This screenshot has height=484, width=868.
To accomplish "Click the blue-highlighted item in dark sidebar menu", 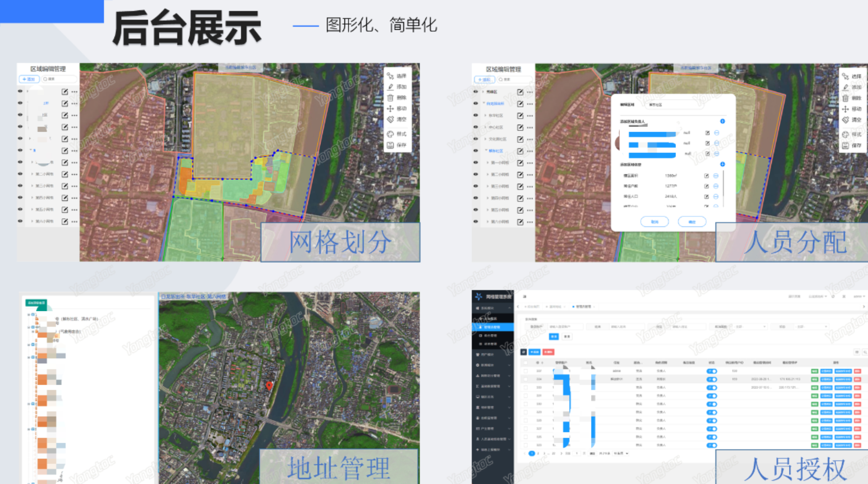I will point(492,327).
